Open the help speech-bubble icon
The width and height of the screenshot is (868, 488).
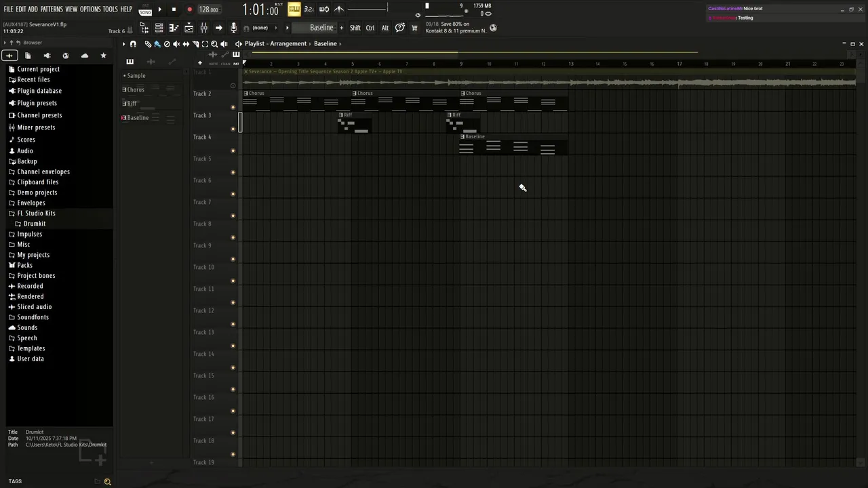coord(400,28)
